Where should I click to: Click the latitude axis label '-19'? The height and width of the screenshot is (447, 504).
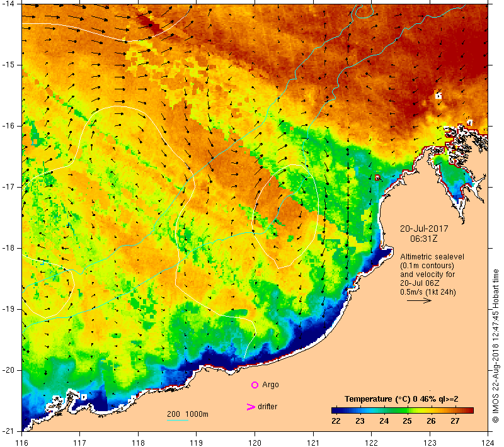(x=8, y=309)
